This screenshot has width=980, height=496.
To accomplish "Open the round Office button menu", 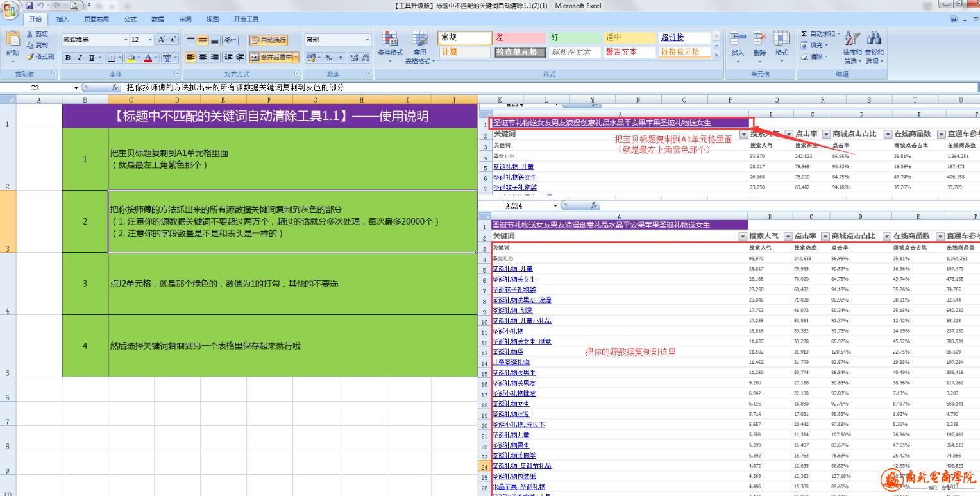I will pyautogui.click(x=11, y=10).
